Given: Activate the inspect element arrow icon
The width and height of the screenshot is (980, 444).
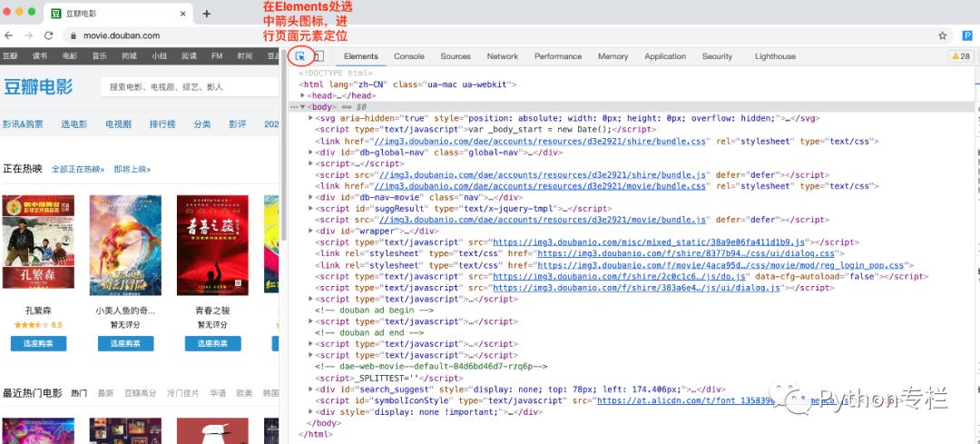Looking at the screenshot, I should (x=300, y=56).
